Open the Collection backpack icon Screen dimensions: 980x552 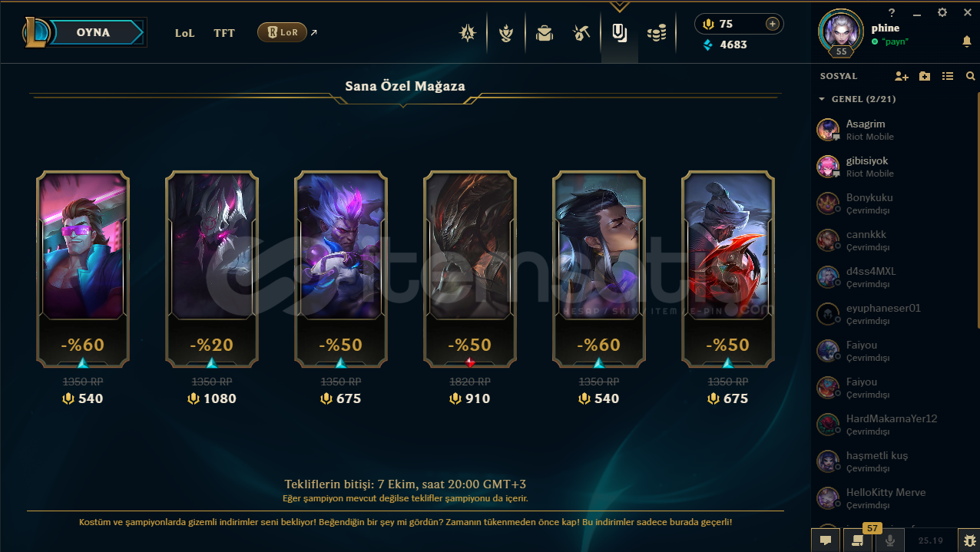click(x=545, y=33)
